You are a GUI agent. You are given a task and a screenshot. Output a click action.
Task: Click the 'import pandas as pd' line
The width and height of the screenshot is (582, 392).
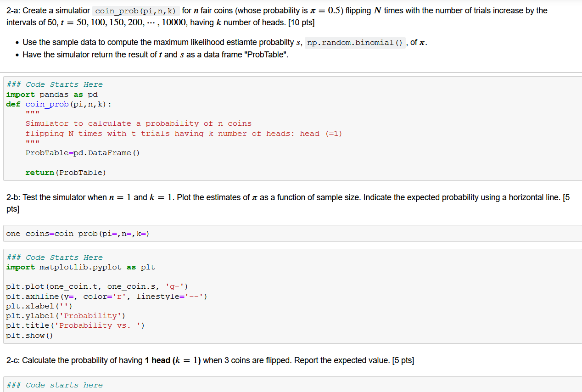[52, 95]
